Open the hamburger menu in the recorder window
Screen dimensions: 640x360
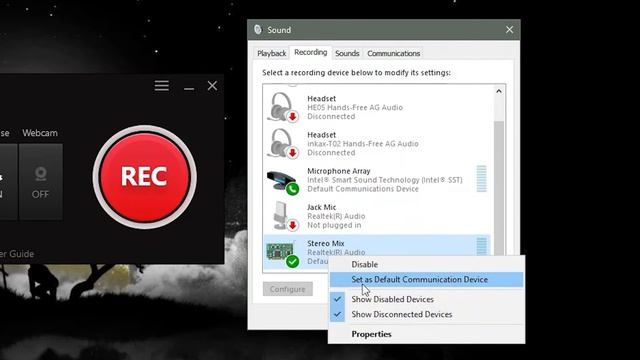(x=162, y=86)
